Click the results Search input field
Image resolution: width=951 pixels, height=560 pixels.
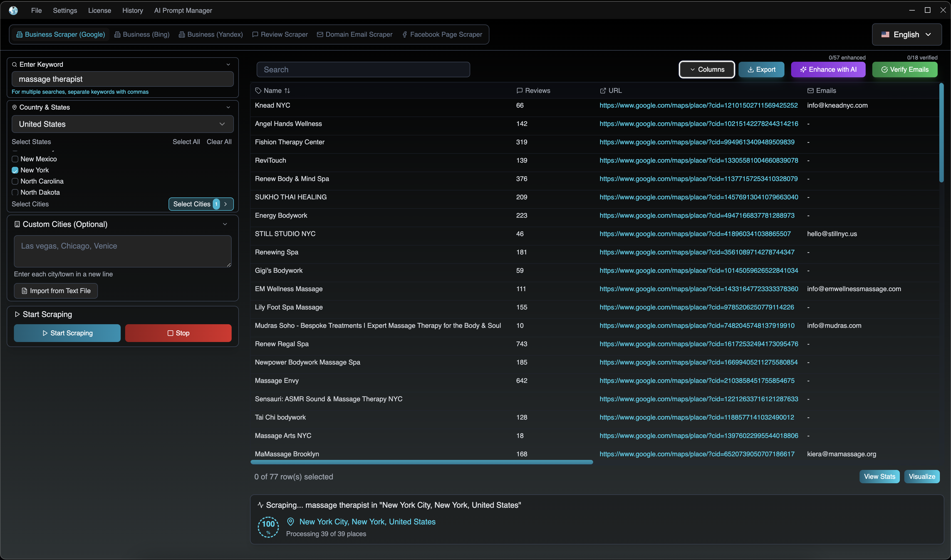363,70
